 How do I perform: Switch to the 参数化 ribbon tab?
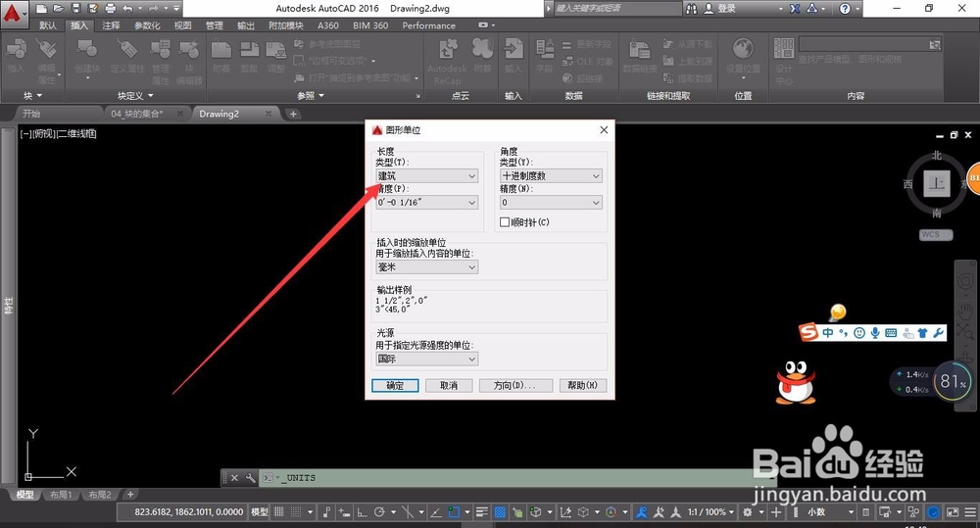[147, 25]
